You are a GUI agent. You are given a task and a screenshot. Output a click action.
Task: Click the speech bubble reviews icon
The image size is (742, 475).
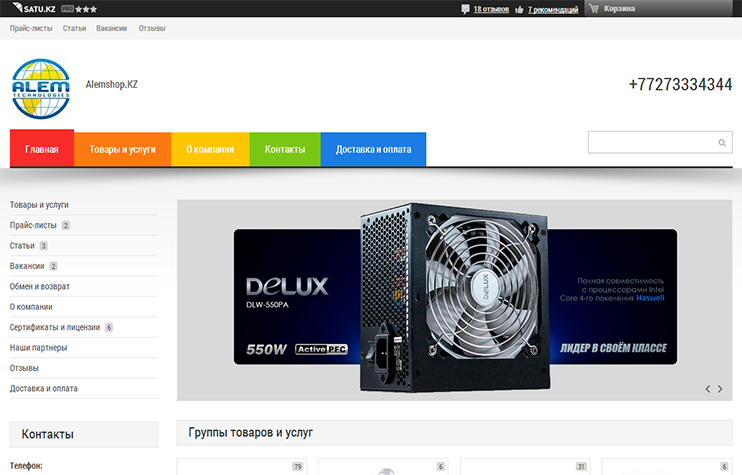point(465,9)
